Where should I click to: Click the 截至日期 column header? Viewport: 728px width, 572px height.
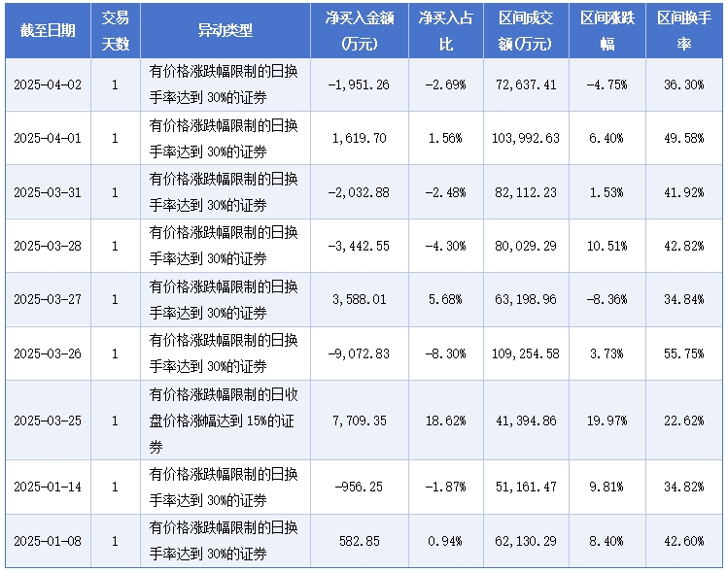coord(48,31)
